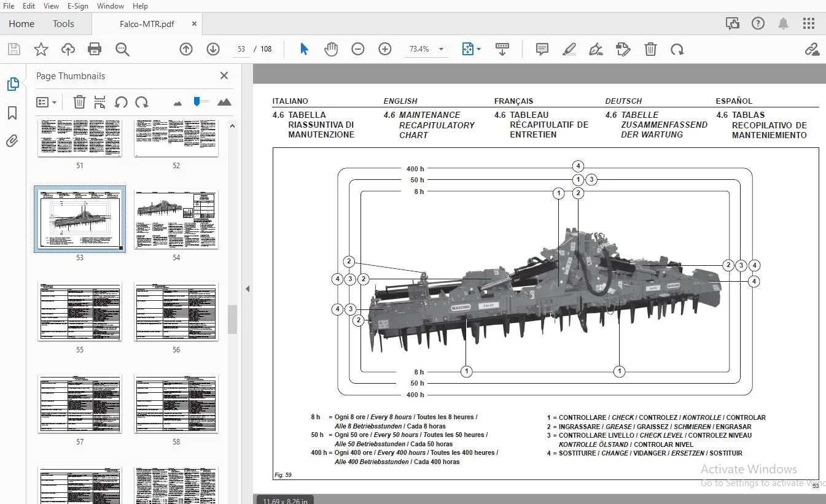
Task: Click the Save file icon
Action: click(14, 49)
